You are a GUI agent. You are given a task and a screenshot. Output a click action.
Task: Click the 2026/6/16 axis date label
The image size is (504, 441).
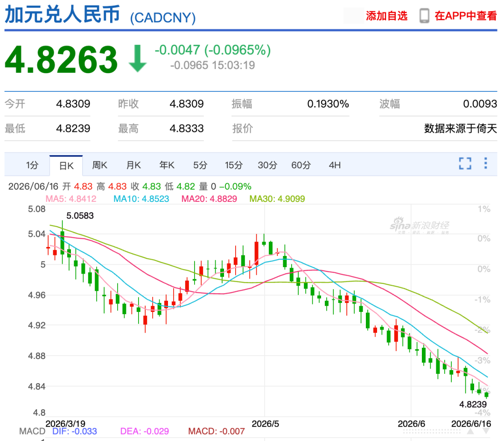coord(471,424)
